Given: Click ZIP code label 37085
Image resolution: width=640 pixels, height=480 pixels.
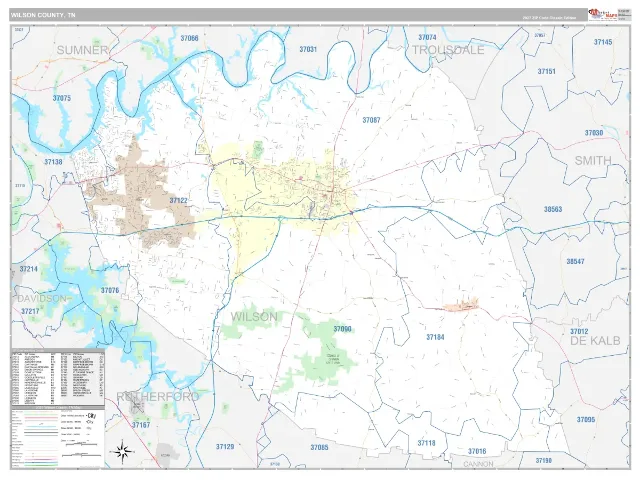Looking at the screenshot, I should [319, 448].
